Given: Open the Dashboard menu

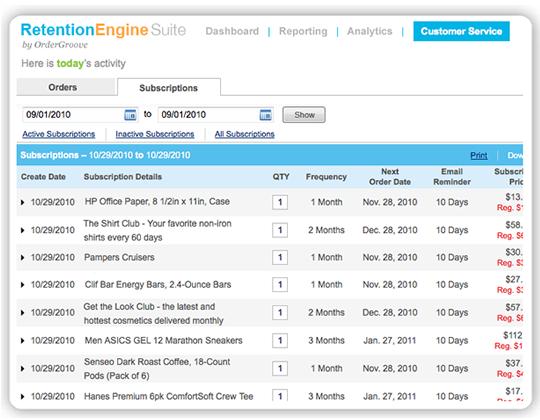Looking at the screenshot, I should pos(232,31).
